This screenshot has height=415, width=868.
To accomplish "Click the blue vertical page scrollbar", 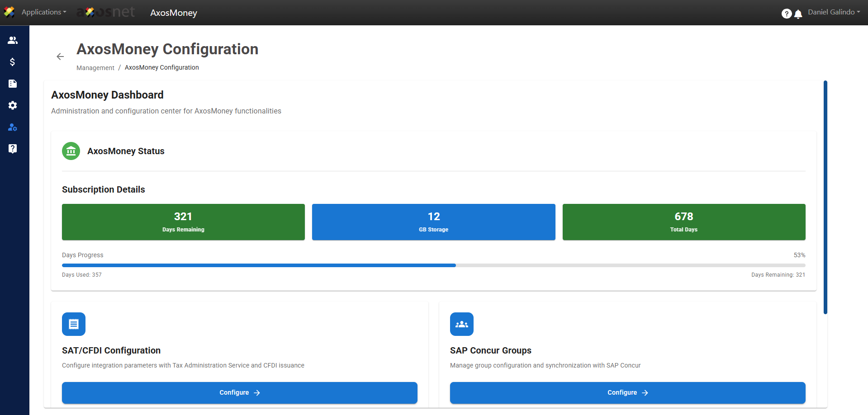I will (x=825, y=197).
